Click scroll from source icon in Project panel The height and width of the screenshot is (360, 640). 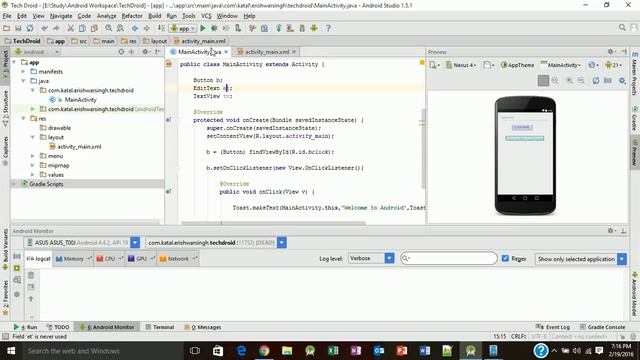click(x=121, y=52)
